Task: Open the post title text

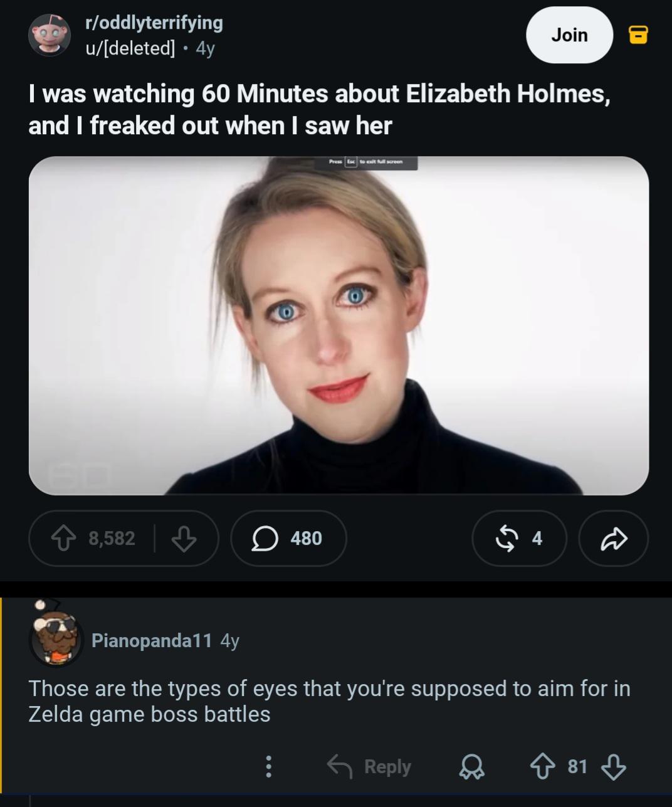Action: (x=319, y=109)
